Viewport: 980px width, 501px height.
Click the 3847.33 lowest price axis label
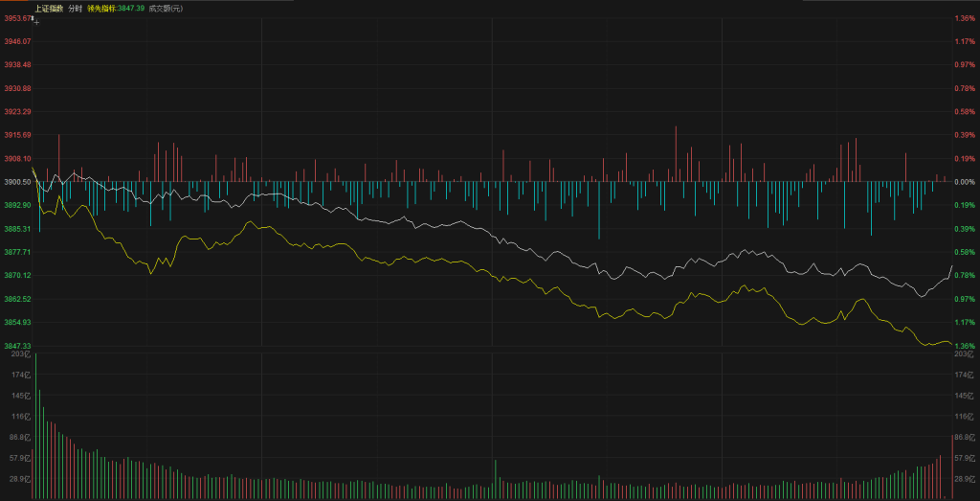point(16,346)
